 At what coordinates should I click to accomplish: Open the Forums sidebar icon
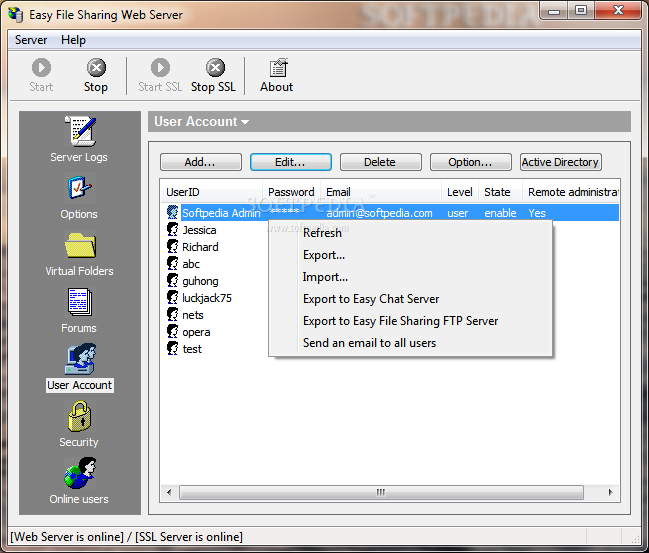click(x=79, y=302)
